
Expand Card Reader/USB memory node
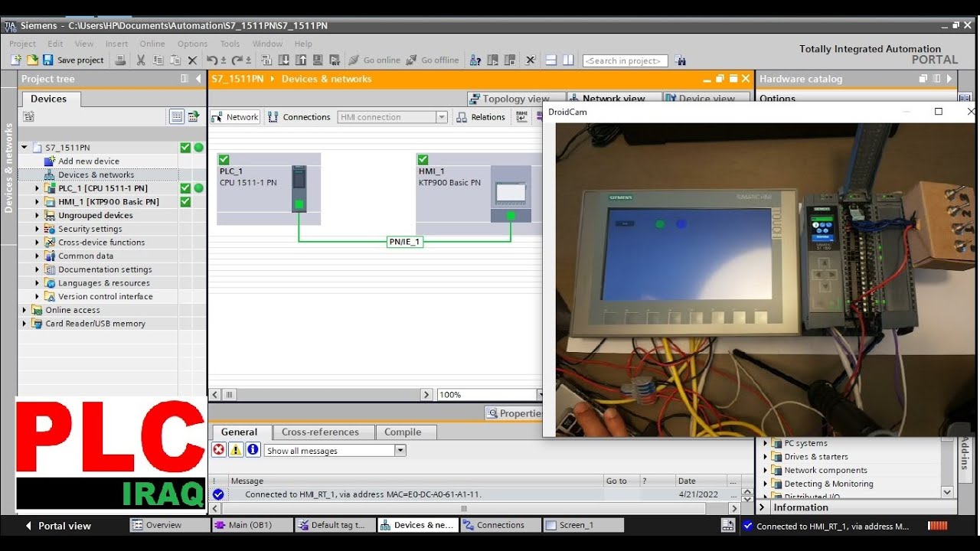coord(24,324)
